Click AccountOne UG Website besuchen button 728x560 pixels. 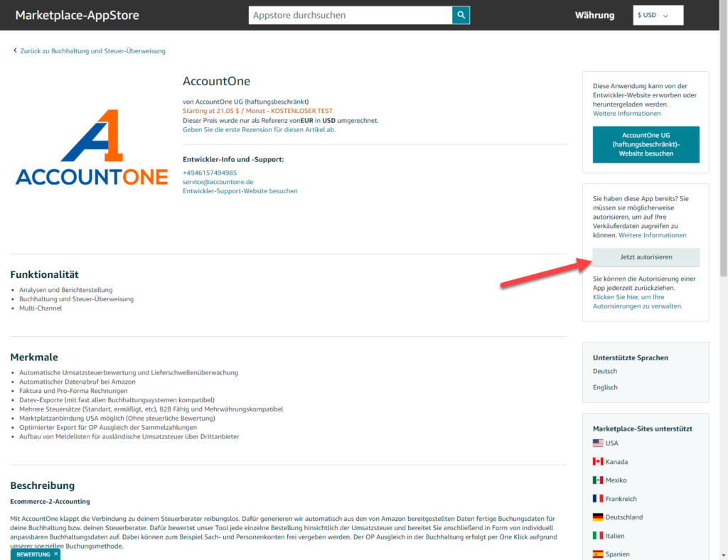pos(646,144)
